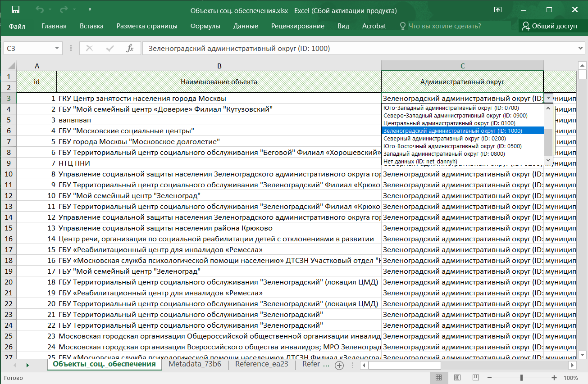Click the Save icon in title bar
Viewport: 588px width, 384px height.
click(15, 9)
